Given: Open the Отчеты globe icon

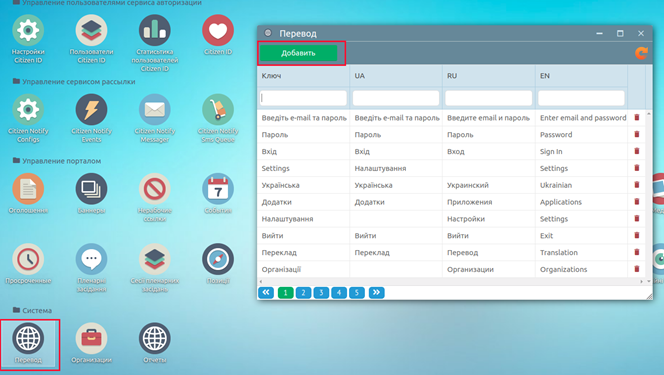Looking at the screenshot, I should 155,338.
